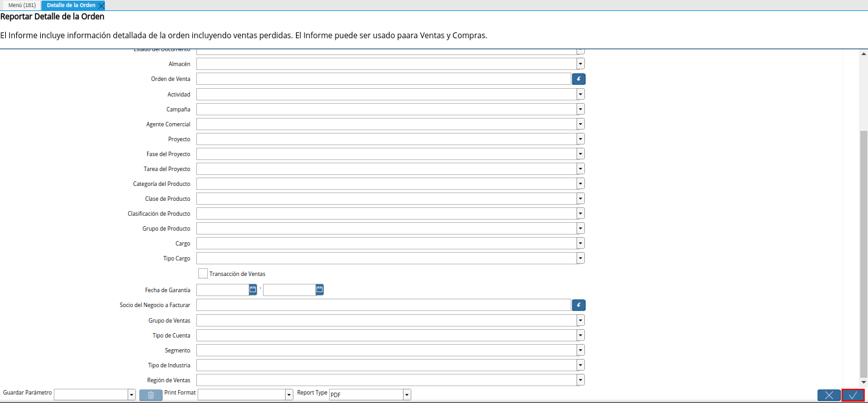Switch to the Menú (181) tab
The width and height of the screenshot is (868, 403).
pyautogui.click(x=22, y=5)
